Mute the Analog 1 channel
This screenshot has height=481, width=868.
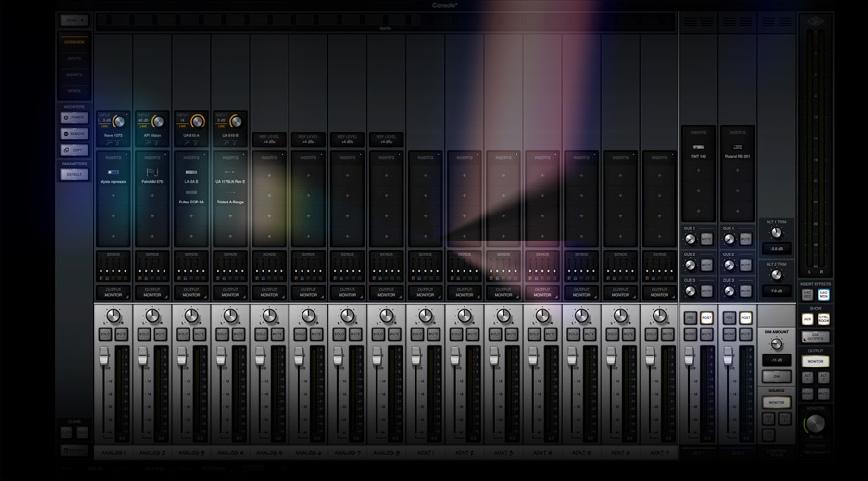point(121,334)
